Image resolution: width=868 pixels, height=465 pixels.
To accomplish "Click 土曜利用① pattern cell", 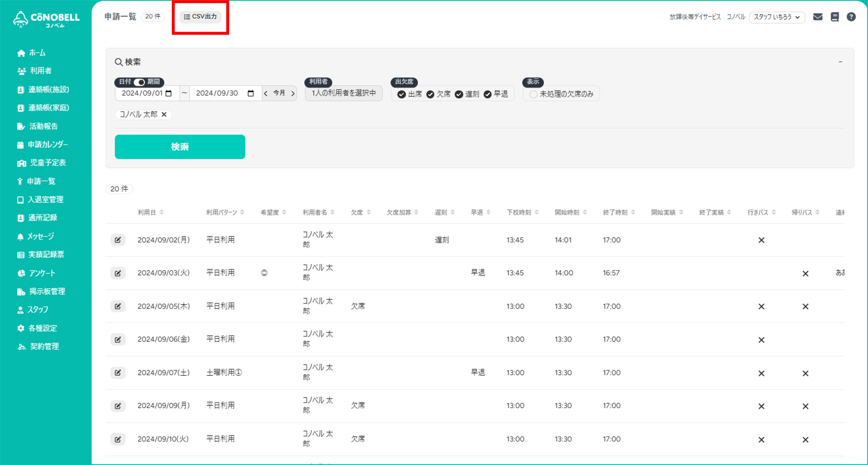I will click(224, 373).
